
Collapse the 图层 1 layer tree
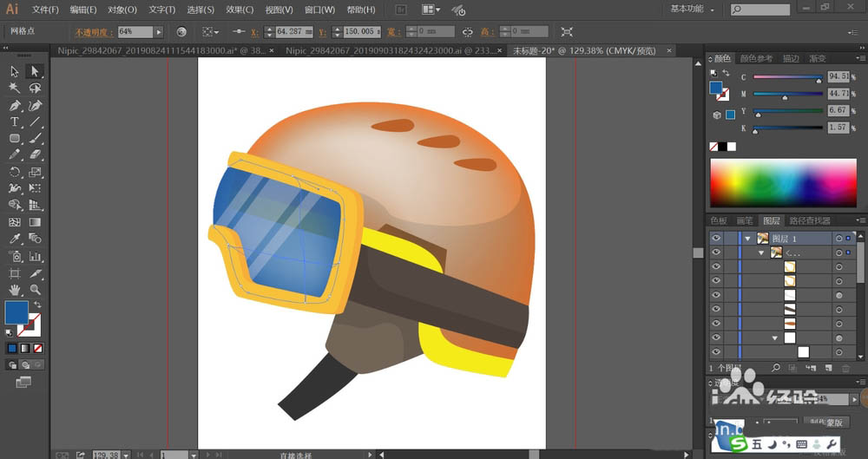(x=748, y=239)
